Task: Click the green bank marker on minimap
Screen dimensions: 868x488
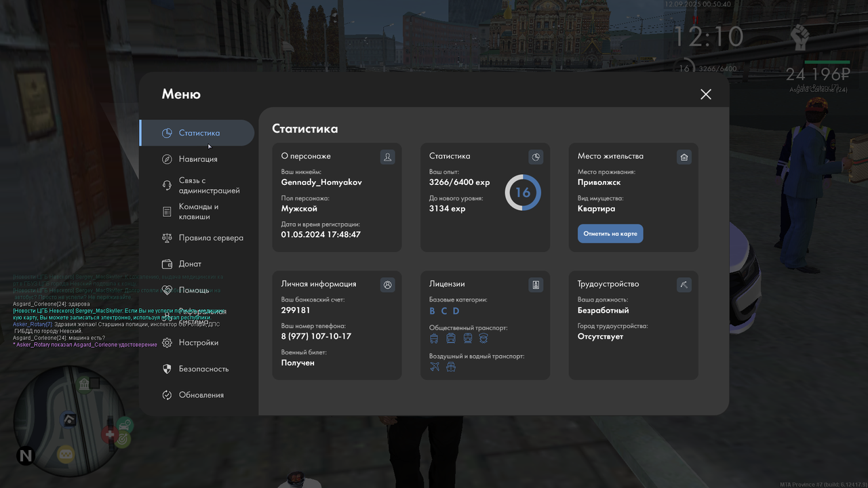Action: 83,384
